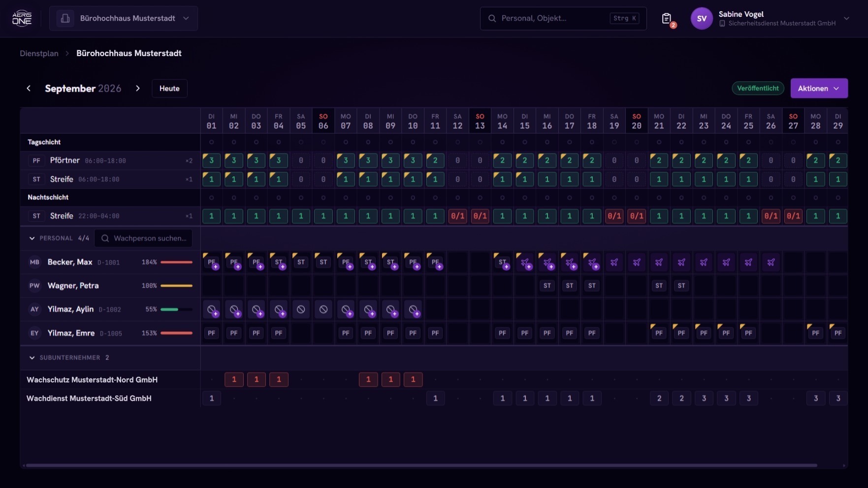Click ST badge of Nachtschicht Streife row
Screen dimensions: 868x488
[36, 216]
